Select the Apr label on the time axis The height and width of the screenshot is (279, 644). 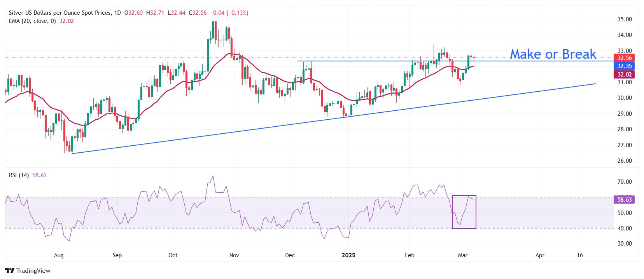[x=539, y=255]
